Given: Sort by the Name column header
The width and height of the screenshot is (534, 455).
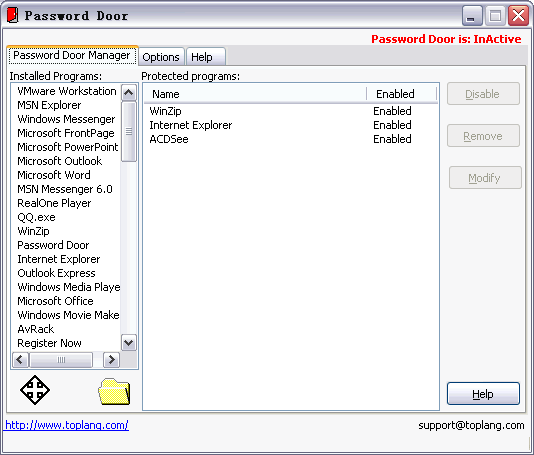Looking at the screenshot, I should (255, 94).
